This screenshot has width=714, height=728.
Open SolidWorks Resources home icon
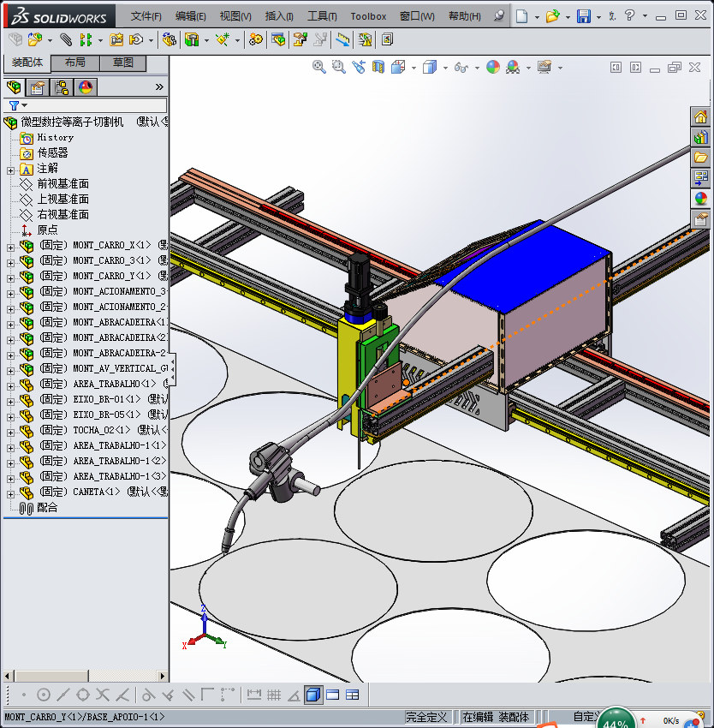(701, 116)
